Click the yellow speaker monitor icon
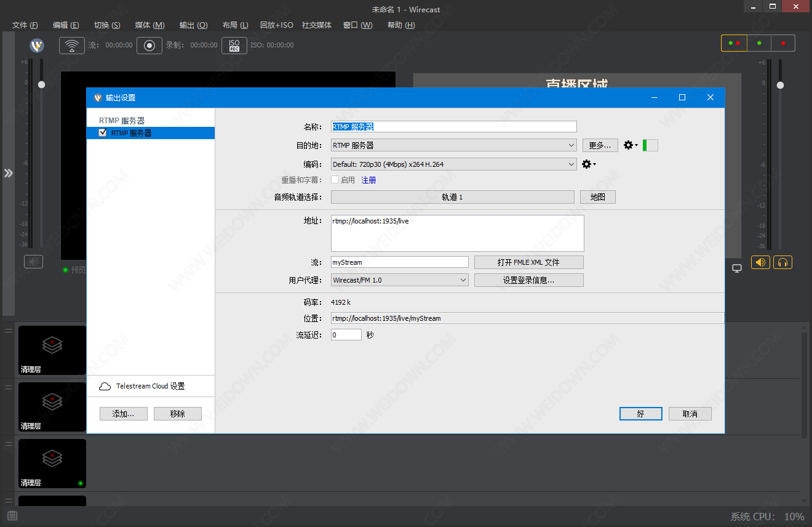The width and height of the screenshot is (812, 527). (x=760, y=262)
